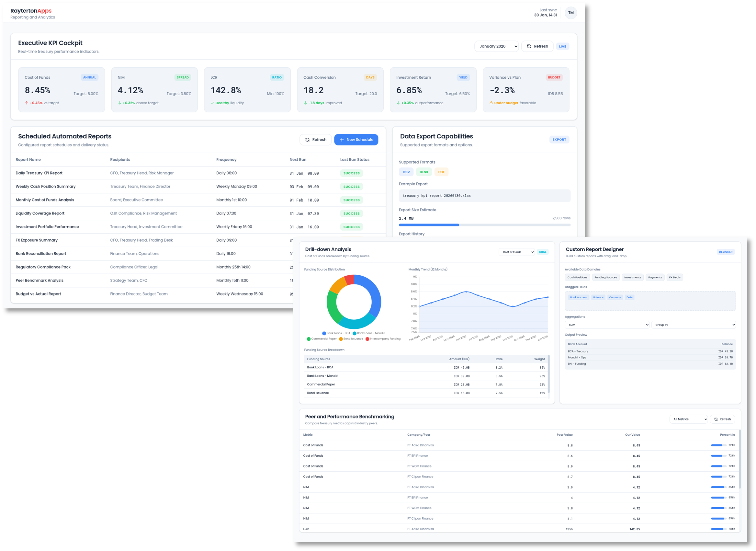This screenshot has height=551, width=756.
Task: Toggle the Investments data domain chip
Action: pos(632,277)
